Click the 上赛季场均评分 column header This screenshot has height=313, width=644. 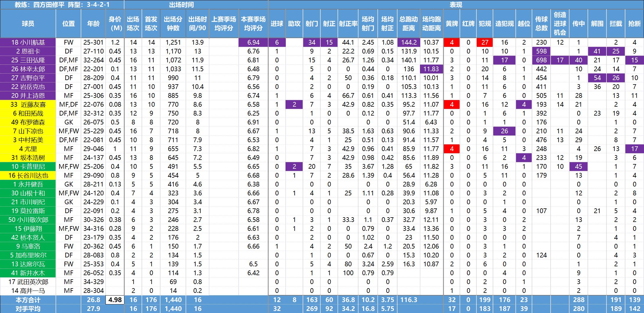tap(224, 24)
